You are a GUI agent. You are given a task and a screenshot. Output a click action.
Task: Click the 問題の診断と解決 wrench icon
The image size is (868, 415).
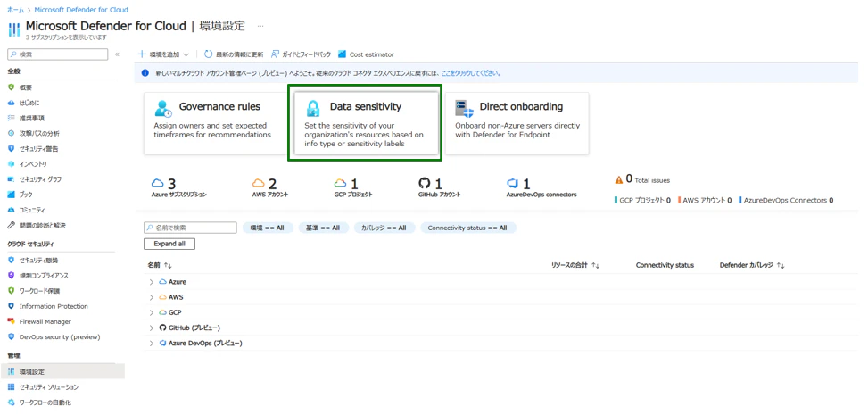point(11,226)
